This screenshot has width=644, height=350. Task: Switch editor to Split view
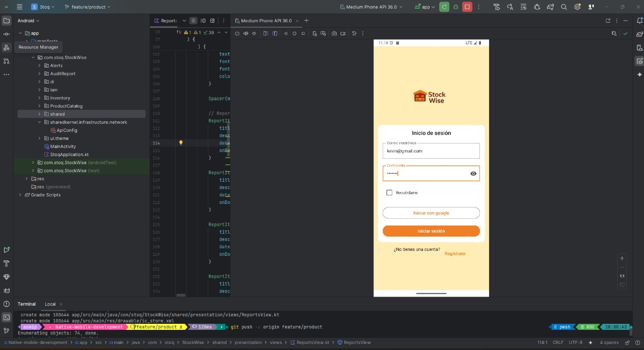pos(203,21)
